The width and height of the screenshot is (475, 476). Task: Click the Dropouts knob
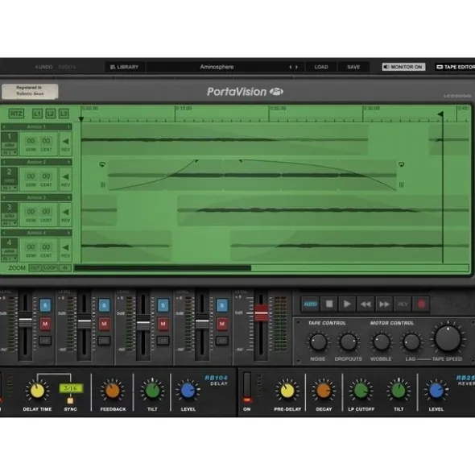[348, 342]
